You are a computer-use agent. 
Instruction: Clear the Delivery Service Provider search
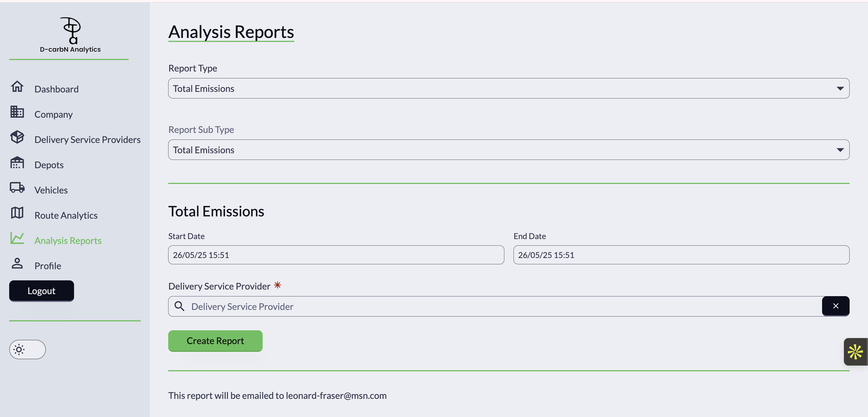836,306
